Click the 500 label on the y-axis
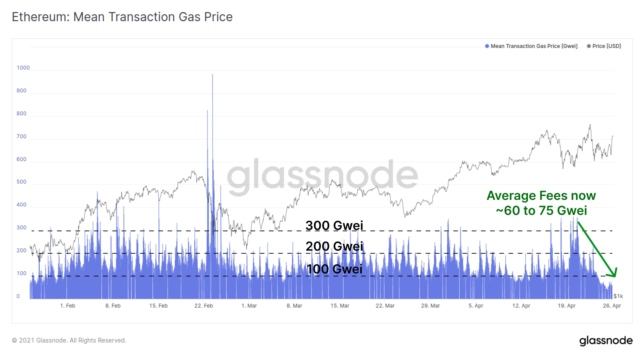Viewport: 644px width, 353px height. (x=21, y=182)
